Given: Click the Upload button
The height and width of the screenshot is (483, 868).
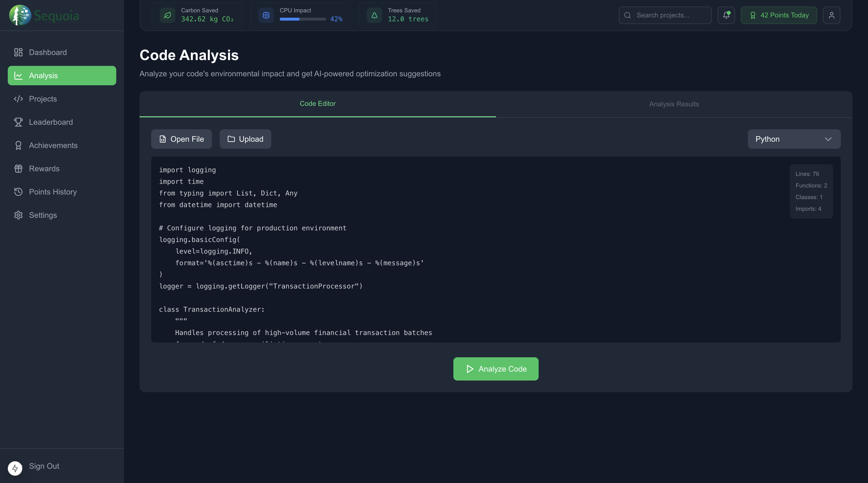Looking at the screenshot, I should (x=245, y=139).
